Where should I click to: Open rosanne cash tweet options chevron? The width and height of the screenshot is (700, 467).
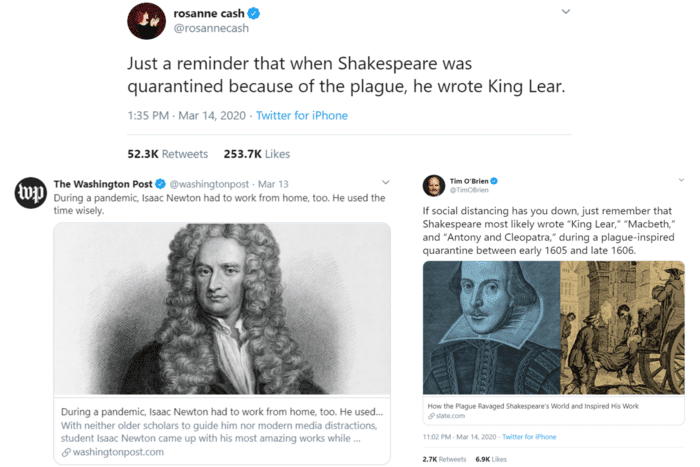point(565,13)
